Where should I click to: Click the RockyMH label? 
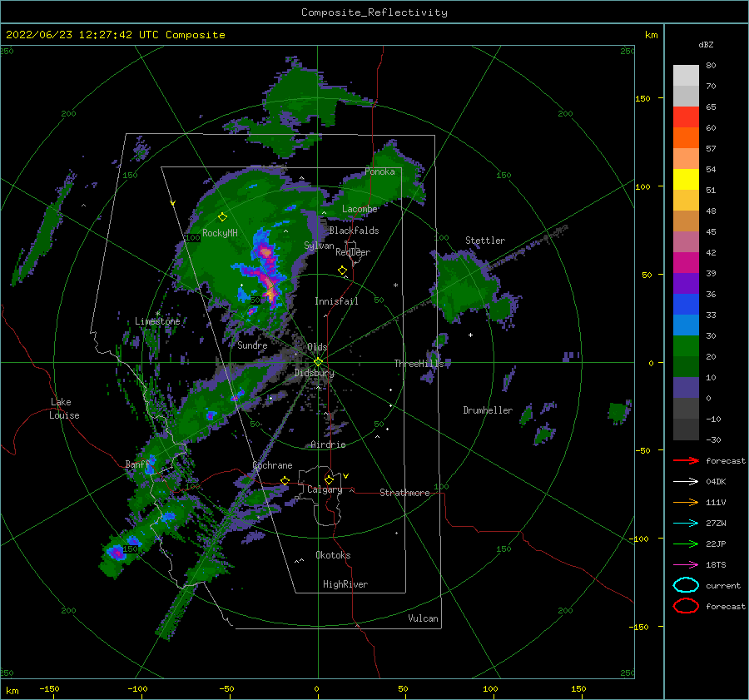pyautogui.click(x=220, y=233)
